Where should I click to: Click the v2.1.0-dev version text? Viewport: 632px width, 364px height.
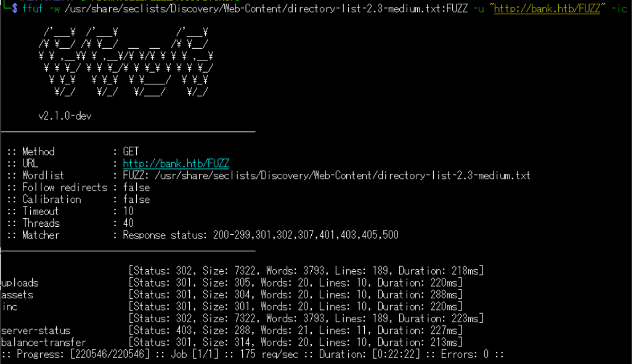(x=65, y=116)
